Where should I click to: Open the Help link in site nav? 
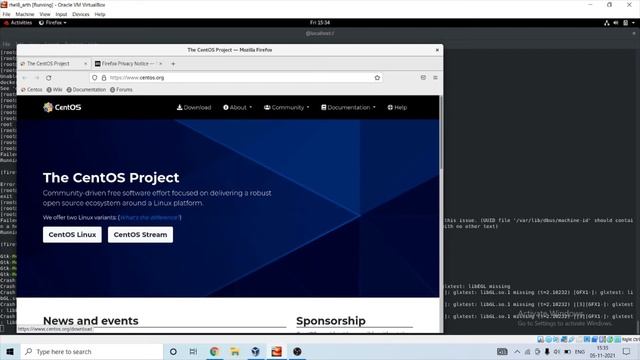(x=397, y=107)
